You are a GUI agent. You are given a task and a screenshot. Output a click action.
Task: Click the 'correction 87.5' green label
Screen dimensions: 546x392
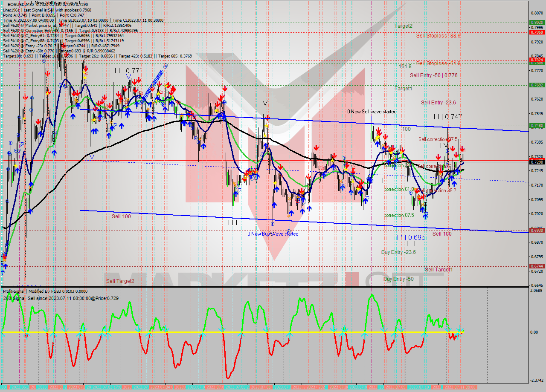point(399,215)
